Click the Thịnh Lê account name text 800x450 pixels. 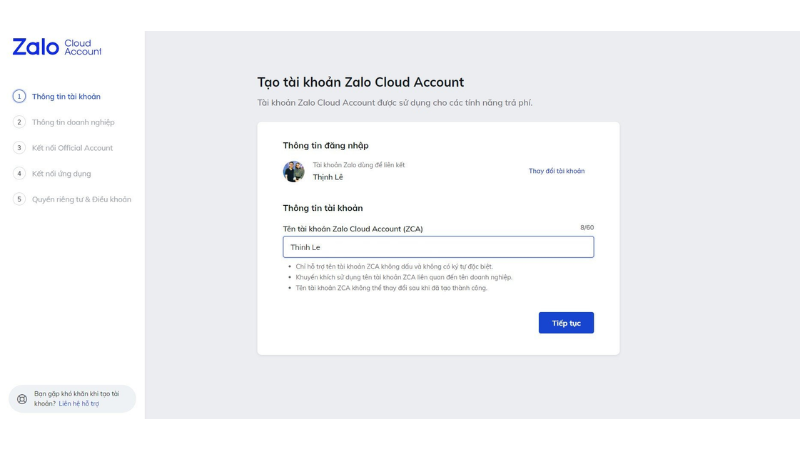[326, 176]
